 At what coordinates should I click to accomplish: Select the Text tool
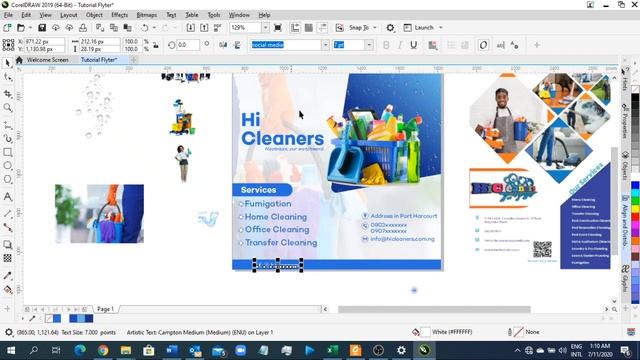pyautogui.click(x=7, y=197)
